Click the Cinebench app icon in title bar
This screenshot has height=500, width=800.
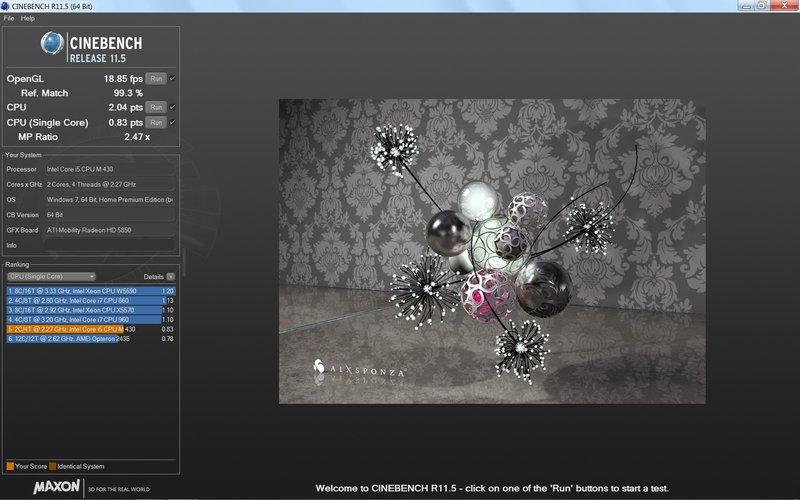(5, 6)
